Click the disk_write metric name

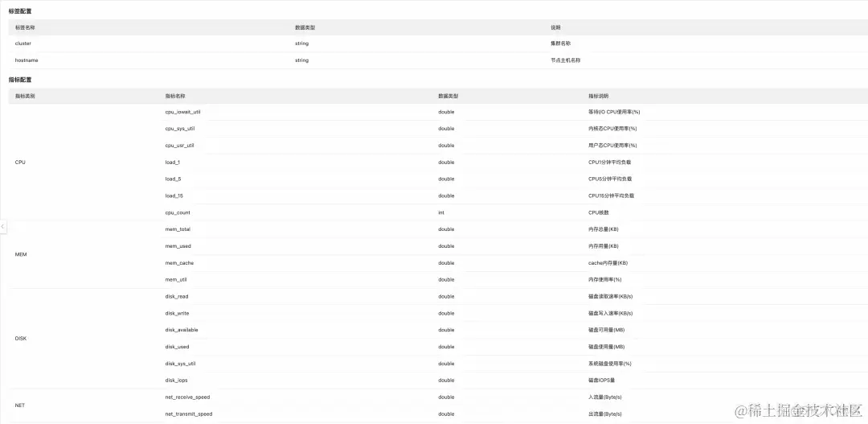[x=177, y=313]
